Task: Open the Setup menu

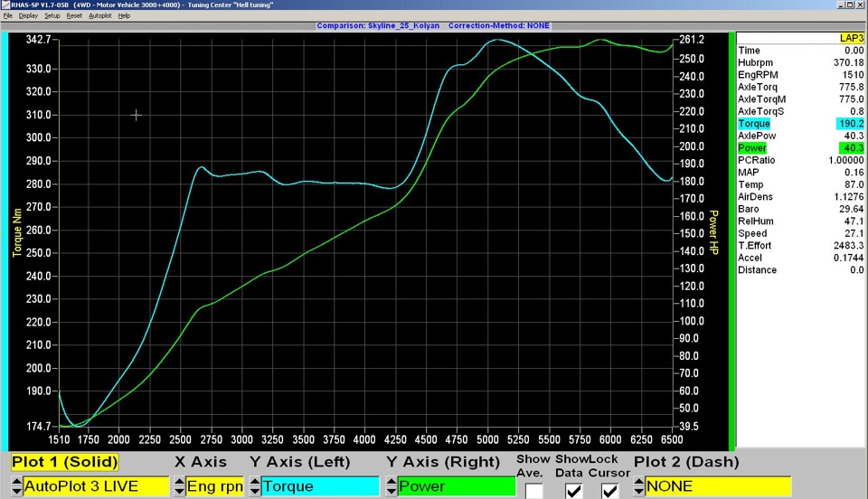Action: [x=52, y=15]
